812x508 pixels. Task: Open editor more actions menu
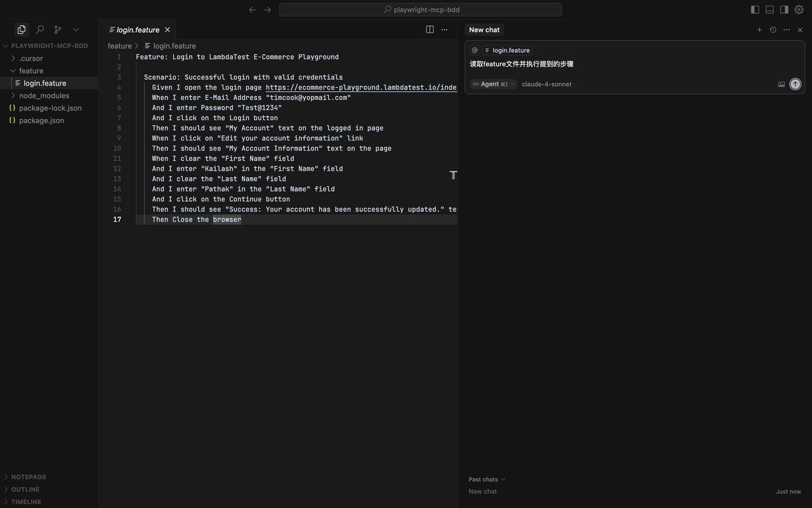point(444,29)
